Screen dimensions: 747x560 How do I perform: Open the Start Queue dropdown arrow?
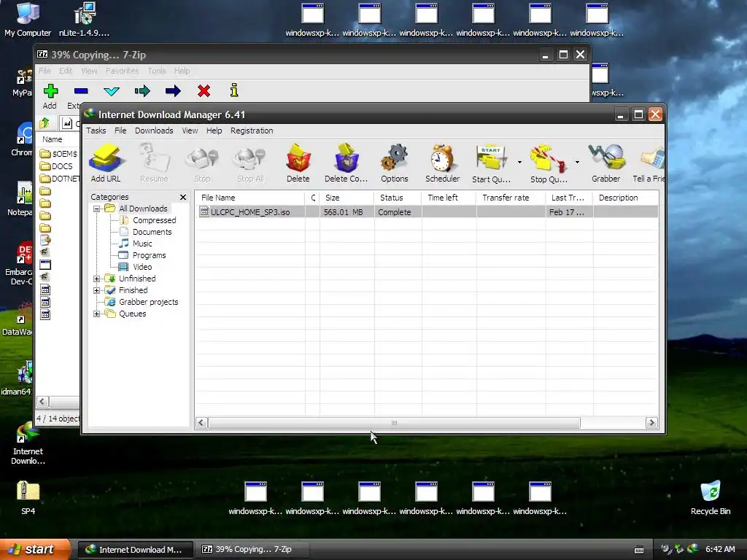click(x=519, y=163)
